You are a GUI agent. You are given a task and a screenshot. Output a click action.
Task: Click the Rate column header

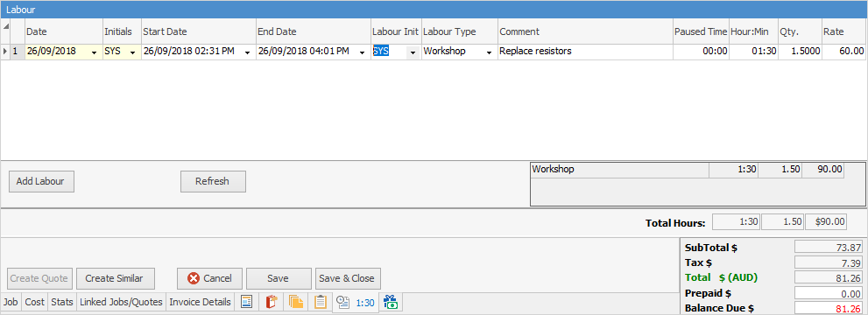point(844,32)
